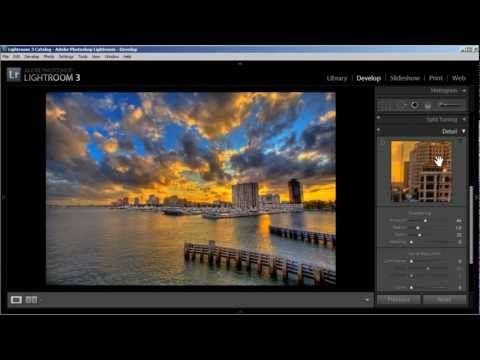Screen dimensions: 480x360
Task: Expand the Split Toning panel
Action: tap(464, 119)
